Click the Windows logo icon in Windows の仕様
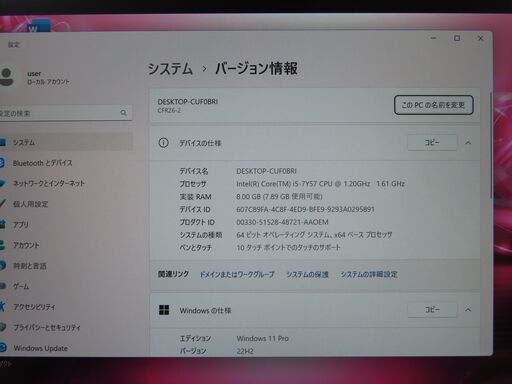This screenshot has height=384, width=512. click(164, 310)
